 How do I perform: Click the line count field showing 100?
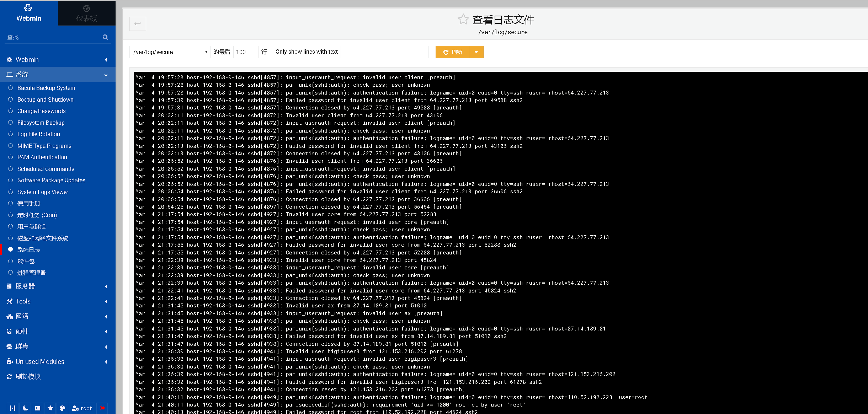coord(245,52)
